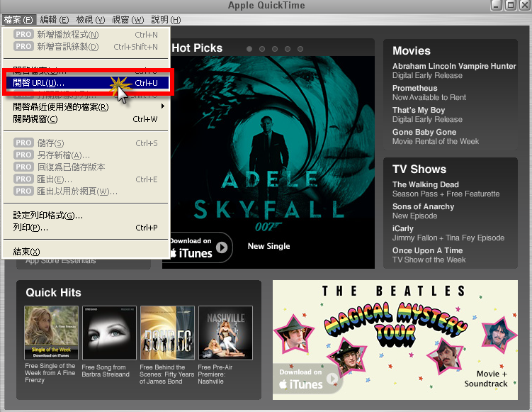The width and height of the screenshot is (532, 412).
Task: Select 回復為已儲存版本 PRO entry
Action: click(86, 167)
